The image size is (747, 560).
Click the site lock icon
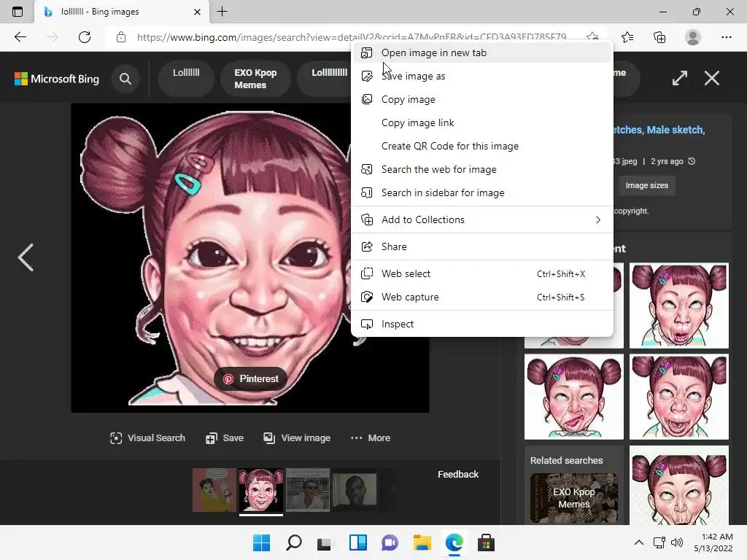coord(121,37)
